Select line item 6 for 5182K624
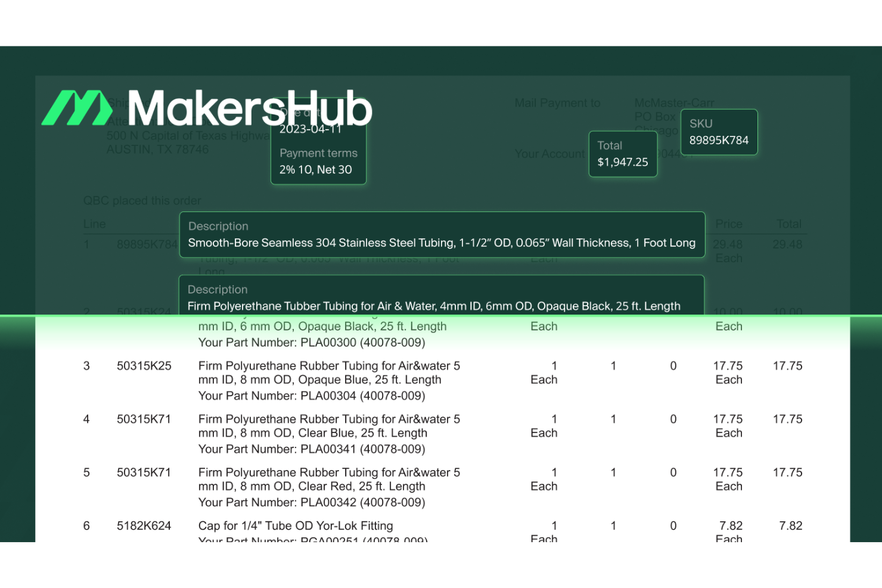The image size is (882, 588). point(144,525)
